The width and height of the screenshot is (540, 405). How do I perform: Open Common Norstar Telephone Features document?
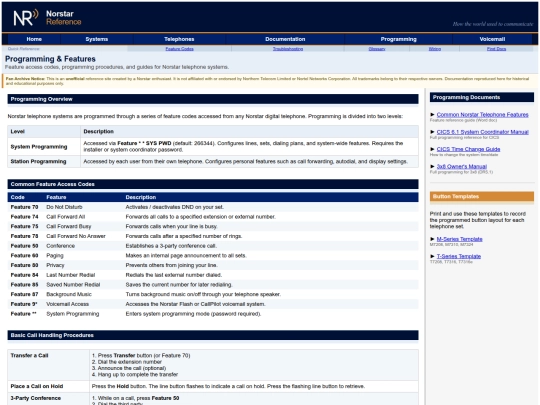pos(482,115)
